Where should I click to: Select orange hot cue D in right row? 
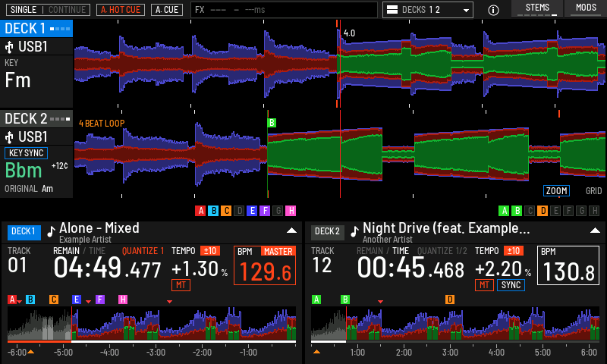pos(543,211)
